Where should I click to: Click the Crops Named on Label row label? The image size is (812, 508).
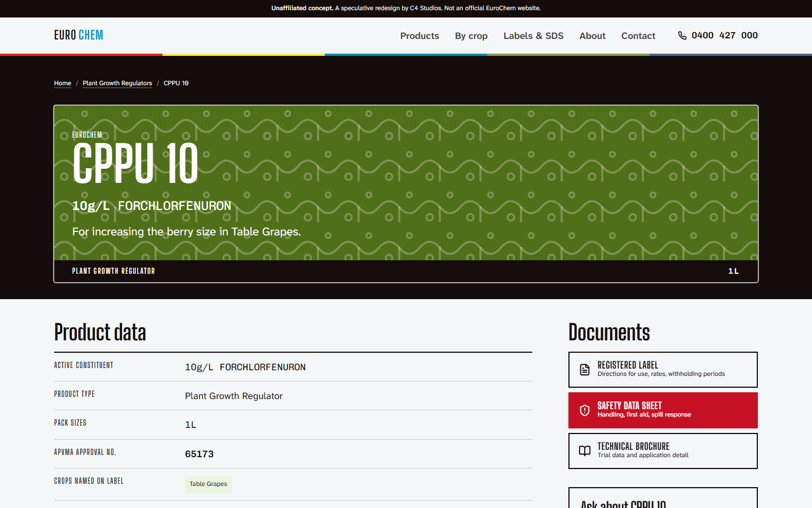(89, 481)
